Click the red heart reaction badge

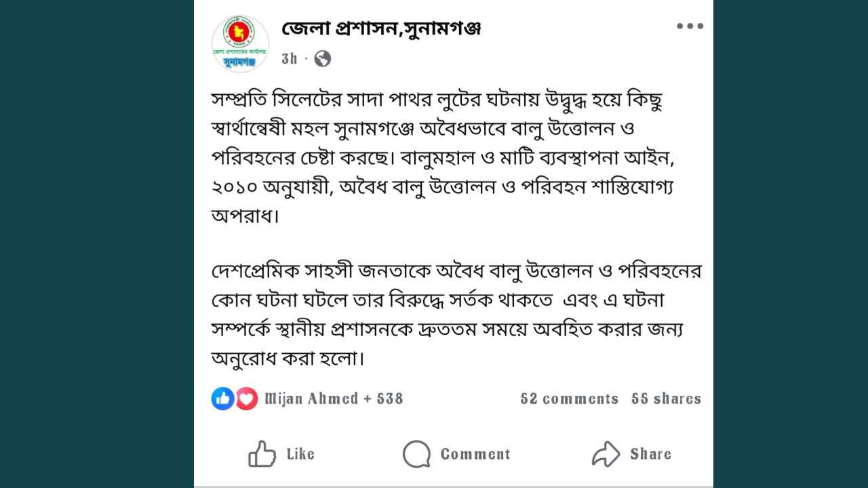pyautogui.click(x=247, y=399)
